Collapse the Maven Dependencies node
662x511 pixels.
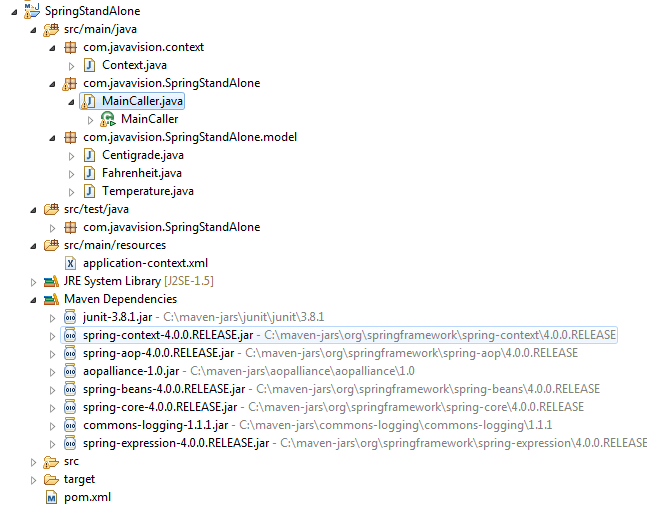[x=33, y=300]
